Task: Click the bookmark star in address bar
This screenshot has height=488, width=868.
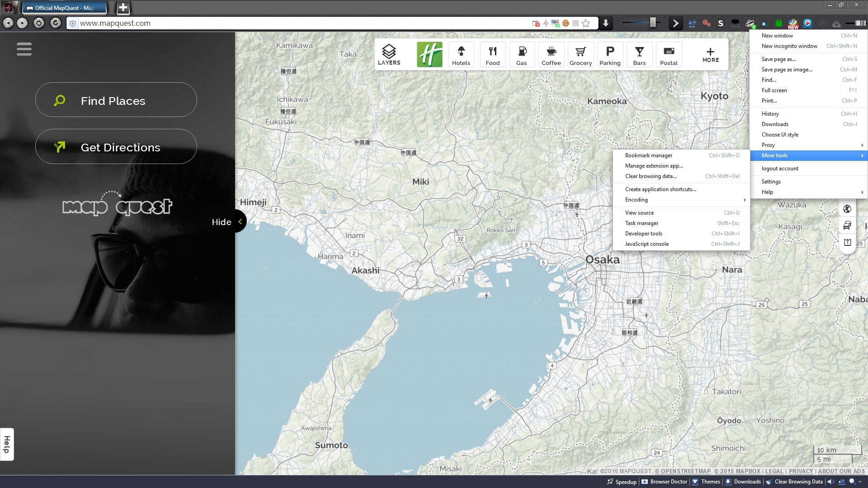Action: [586, 23]
